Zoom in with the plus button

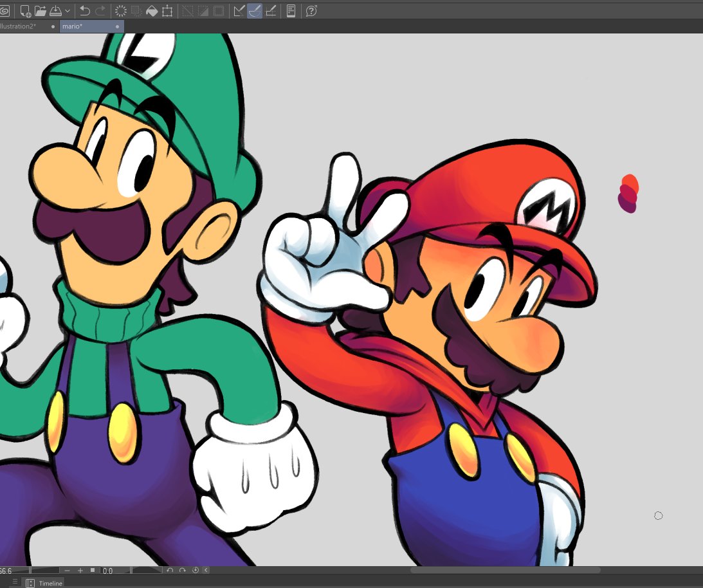tap(80, 571)
